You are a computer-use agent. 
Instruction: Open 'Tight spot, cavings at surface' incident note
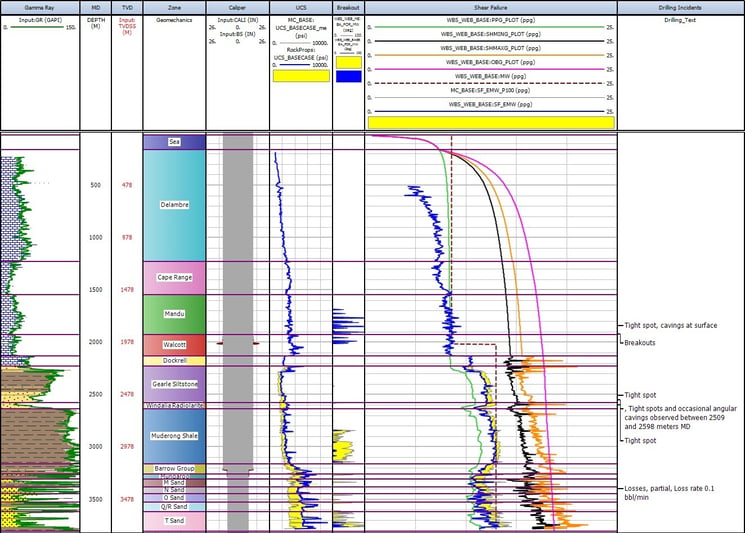pos(671,325)
